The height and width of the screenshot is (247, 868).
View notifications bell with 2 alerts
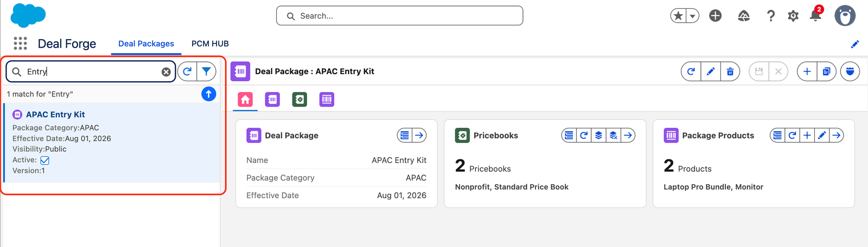click(815, 15)
